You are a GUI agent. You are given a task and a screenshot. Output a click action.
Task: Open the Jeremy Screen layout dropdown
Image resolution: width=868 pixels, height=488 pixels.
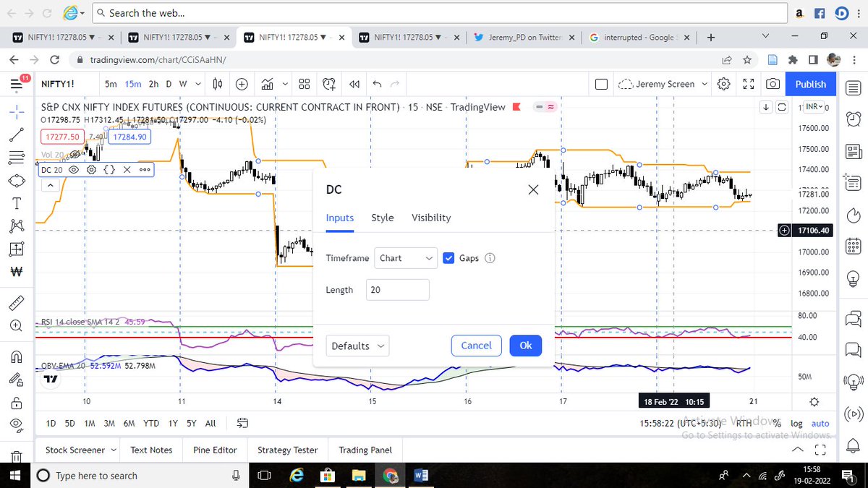[x=663, y=84]
